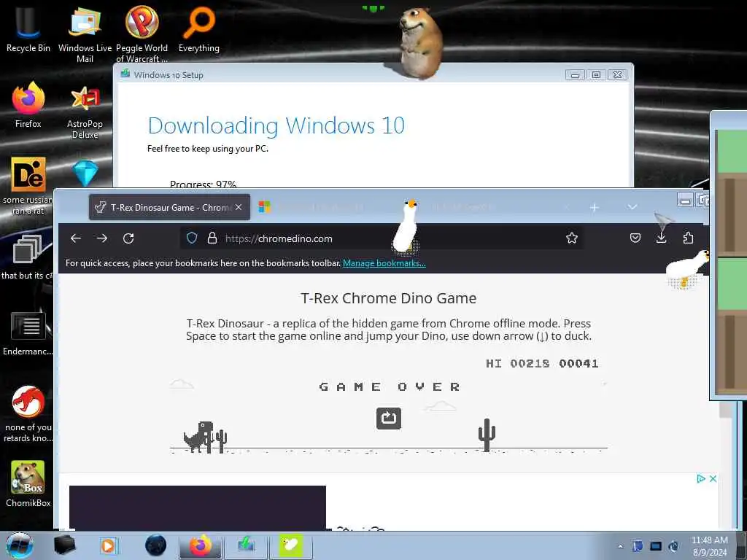This screenshot has width=747, height=560.
Task: Click the Windows 10 Setup title bar icon
Action: [x=125, y=74]
